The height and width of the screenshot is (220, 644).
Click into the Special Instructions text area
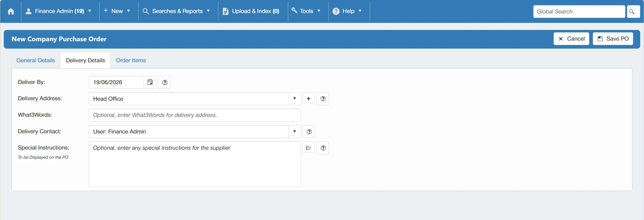pyautogui.click(x=195, y=164)
